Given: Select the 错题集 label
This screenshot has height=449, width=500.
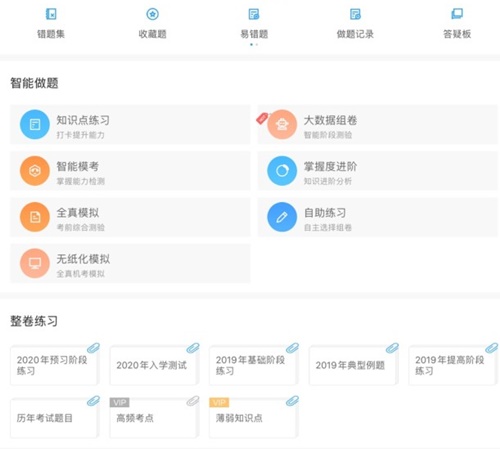Looking at the screenshot, I should click(x=51, y=34).
